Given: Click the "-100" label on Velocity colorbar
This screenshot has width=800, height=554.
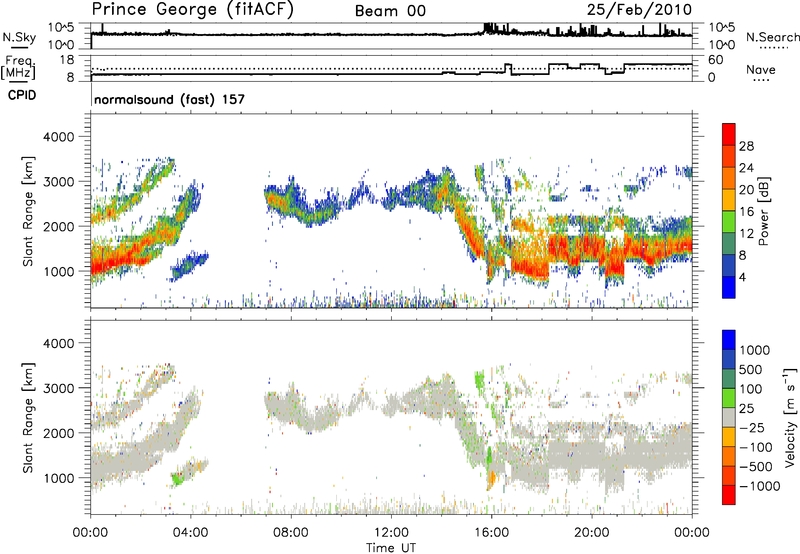Looking at the screenshot, I should coord(755,447).
